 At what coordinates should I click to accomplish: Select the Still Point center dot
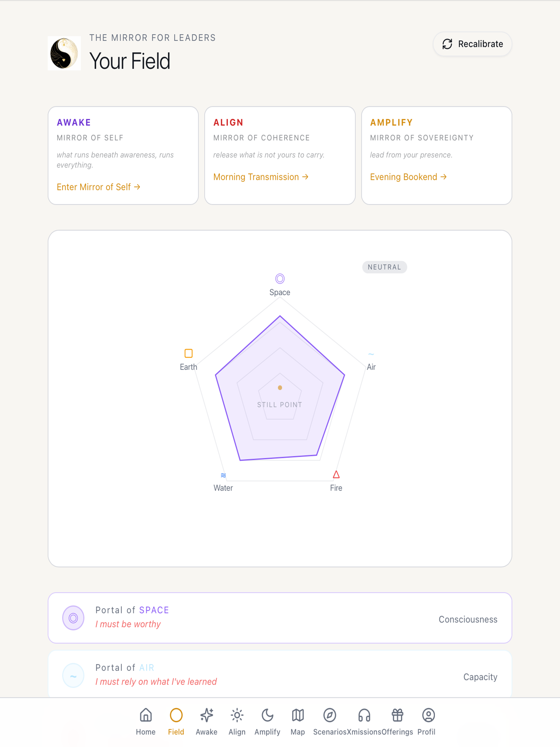tap(280, 388)
